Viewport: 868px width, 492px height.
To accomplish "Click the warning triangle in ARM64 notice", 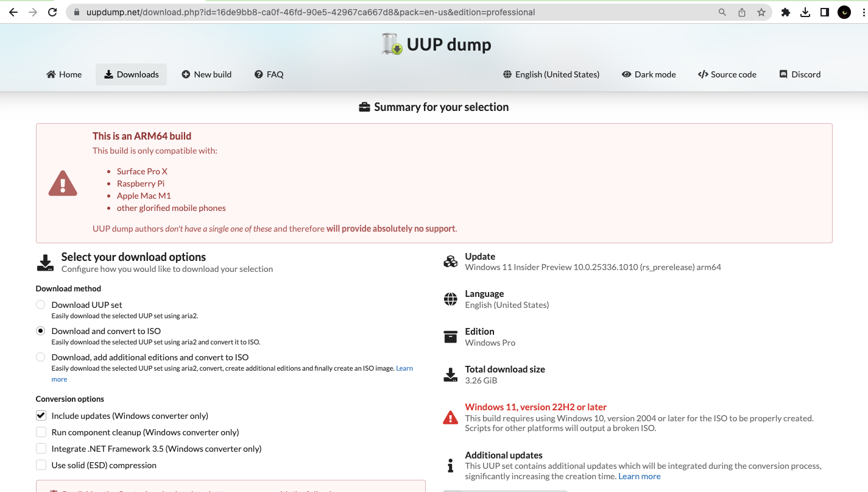I will pos(63,183).
